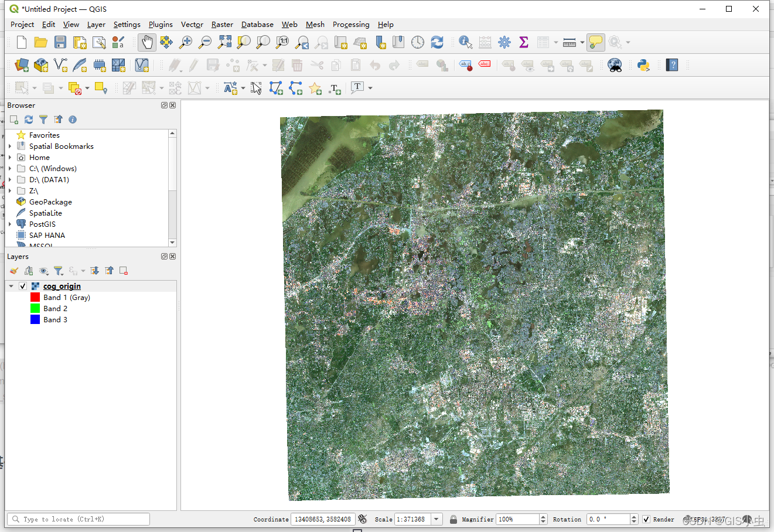The image size is (774, 532).
Task: Open the Settings menu
Action: [127, 25]
